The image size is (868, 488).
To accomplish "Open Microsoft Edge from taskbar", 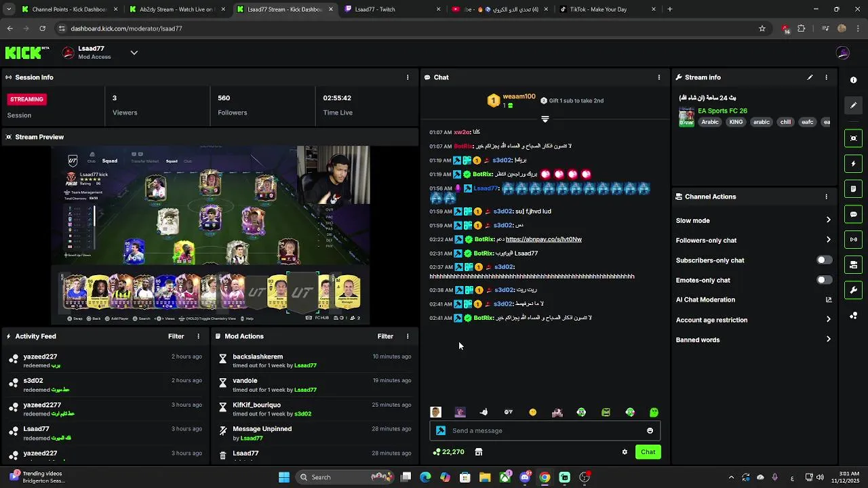I will pos(425,477).
